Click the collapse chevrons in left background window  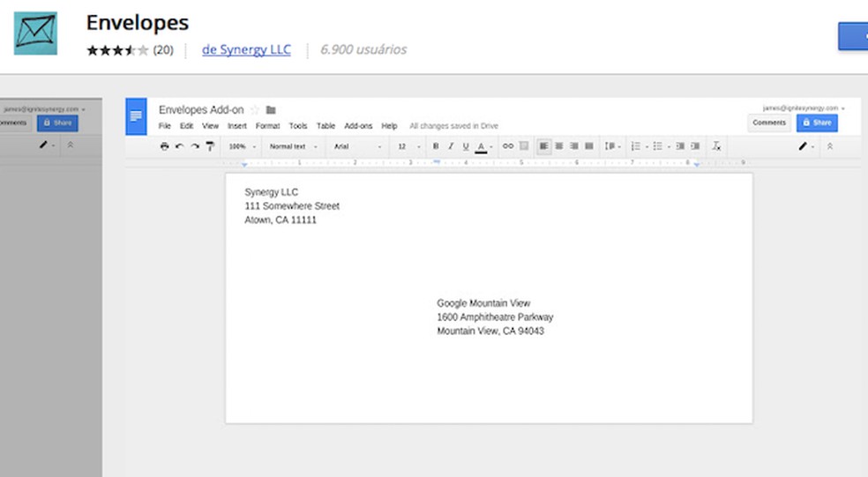(71, 145)
